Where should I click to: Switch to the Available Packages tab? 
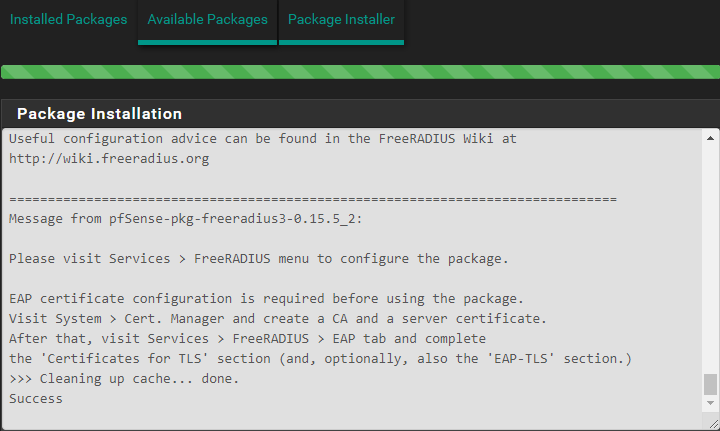click(207, 20)
